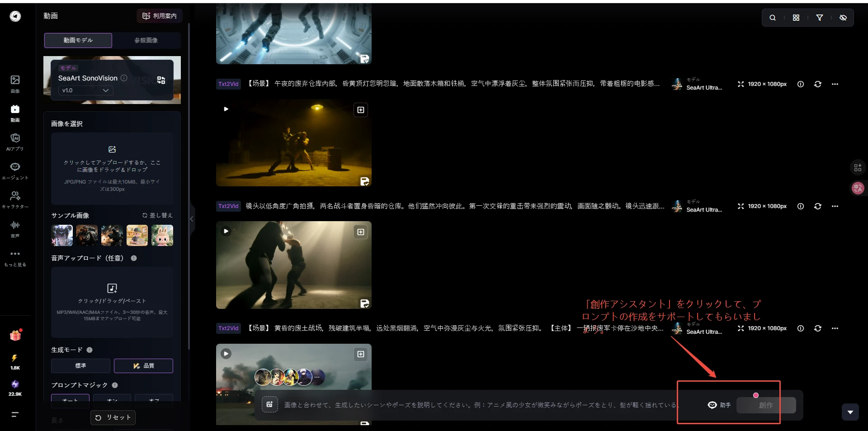
Task: Open 音声 audio section in sidebar
Action: click(15, 228)
